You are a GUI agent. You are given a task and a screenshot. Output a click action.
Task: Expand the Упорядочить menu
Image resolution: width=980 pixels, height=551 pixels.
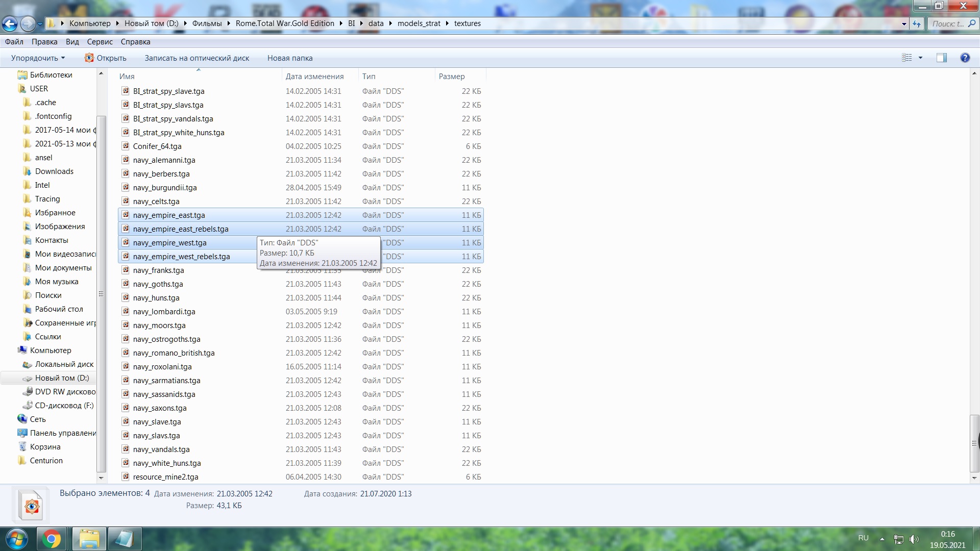[38, 58]
